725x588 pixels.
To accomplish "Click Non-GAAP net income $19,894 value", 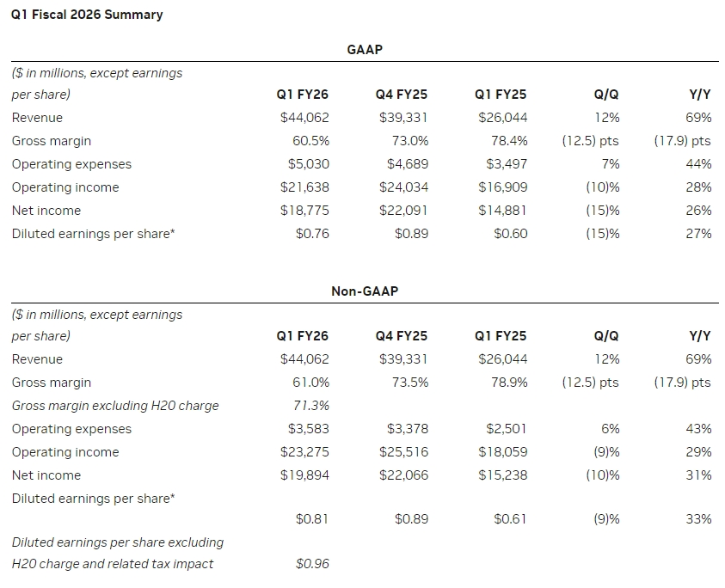I will (304, 475).
